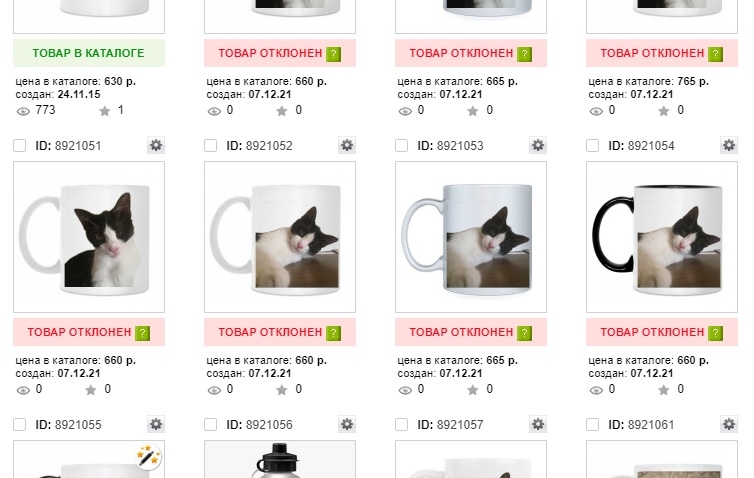754x478 pixels.
Task: Expand gear options for product ID 8921061
Action: [729, 425]
